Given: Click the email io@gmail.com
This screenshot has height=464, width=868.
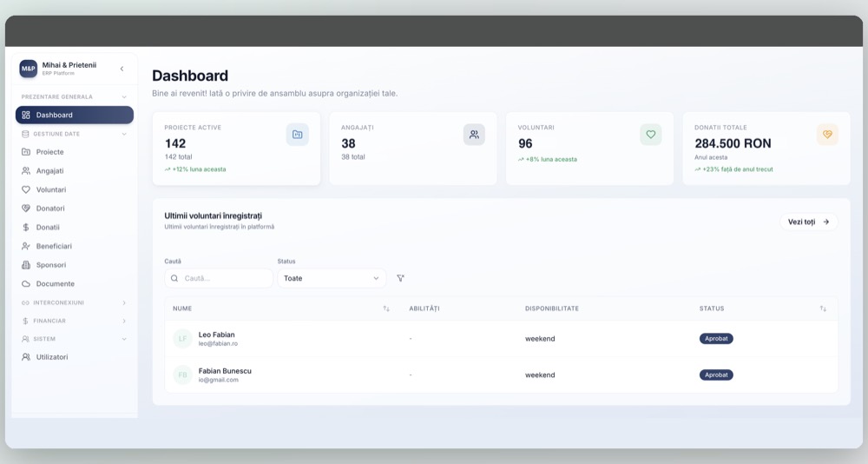Looking at the screenshot, I should click(x=218, y=381).
